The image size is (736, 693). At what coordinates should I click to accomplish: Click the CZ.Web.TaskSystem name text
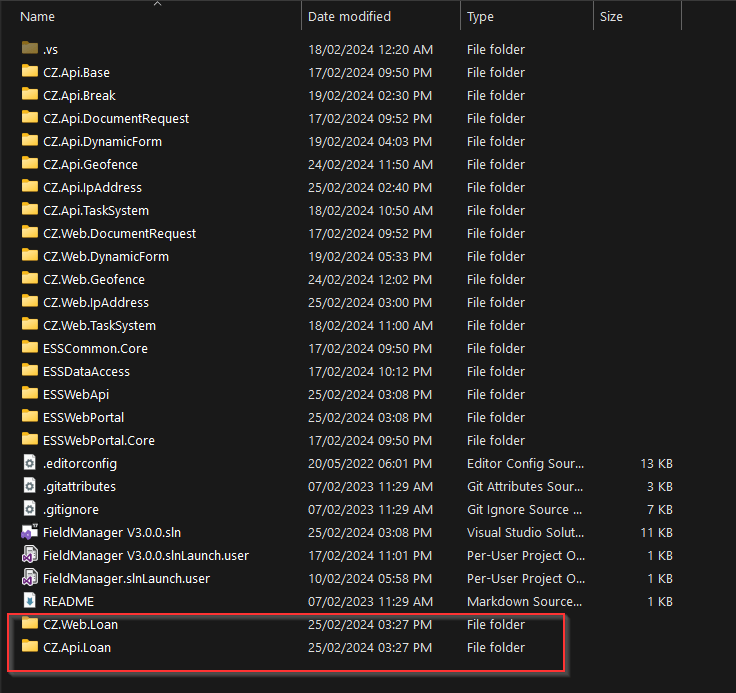click(100, 325)
